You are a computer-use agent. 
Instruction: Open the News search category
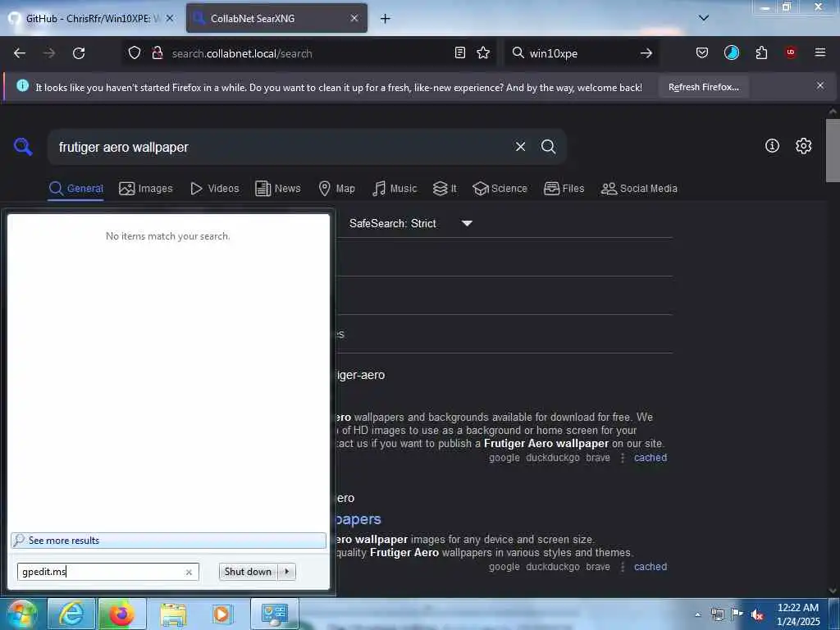click(x=278, y=189)
